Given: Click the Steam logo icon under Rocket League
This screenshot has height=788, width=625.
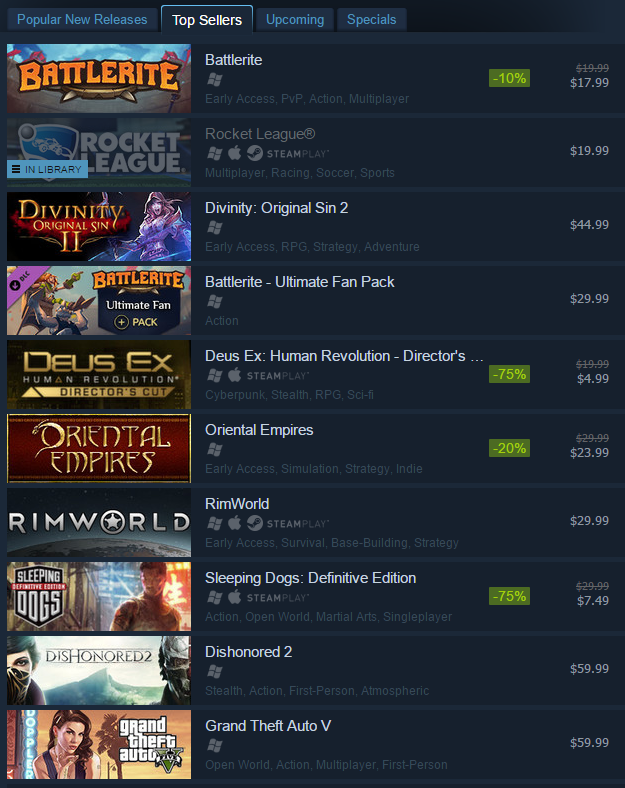Looking at the screenshot, I should tap(255, 153).
